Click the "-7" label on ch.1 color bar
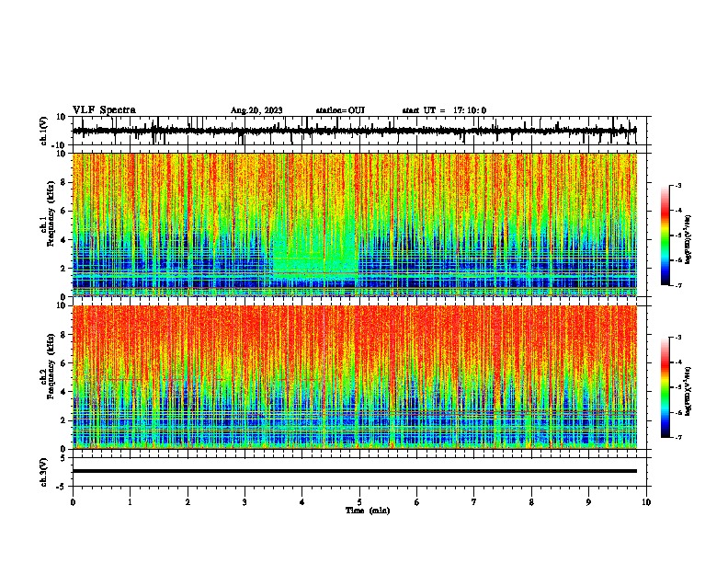The height and width of the screenshot is (563, 728). [677, 285]
